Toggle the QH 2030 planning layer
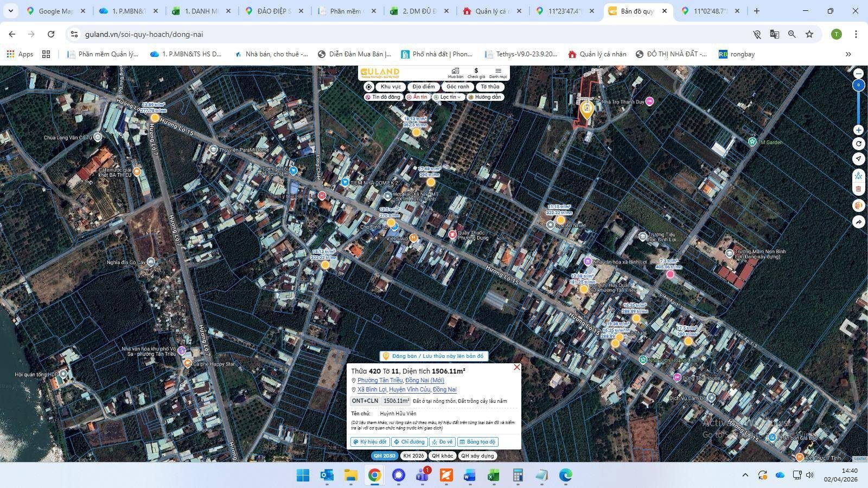The image size is (868, 488). pos(385,456)
